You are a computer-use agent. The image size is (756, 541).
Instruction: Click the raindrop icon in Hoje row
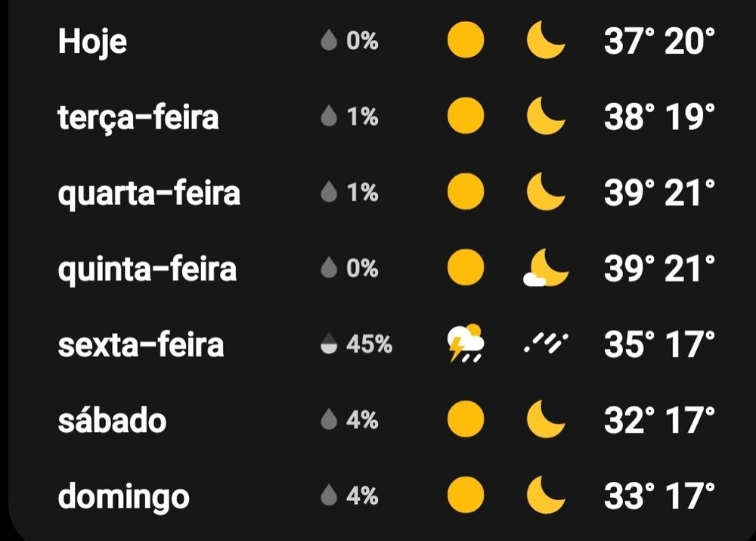(328, 41)
